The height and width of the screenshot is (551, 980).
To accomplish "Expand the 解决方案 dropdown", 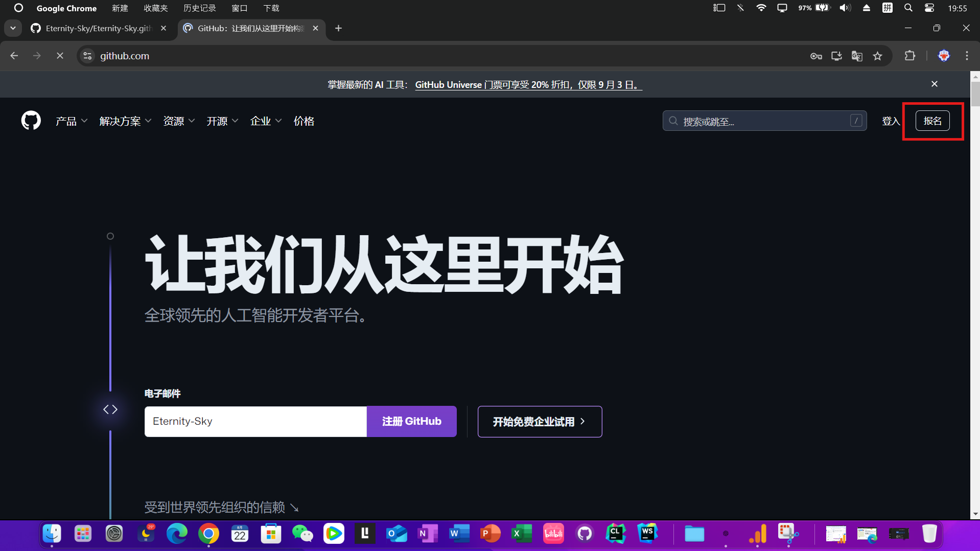I will (125, 121).
